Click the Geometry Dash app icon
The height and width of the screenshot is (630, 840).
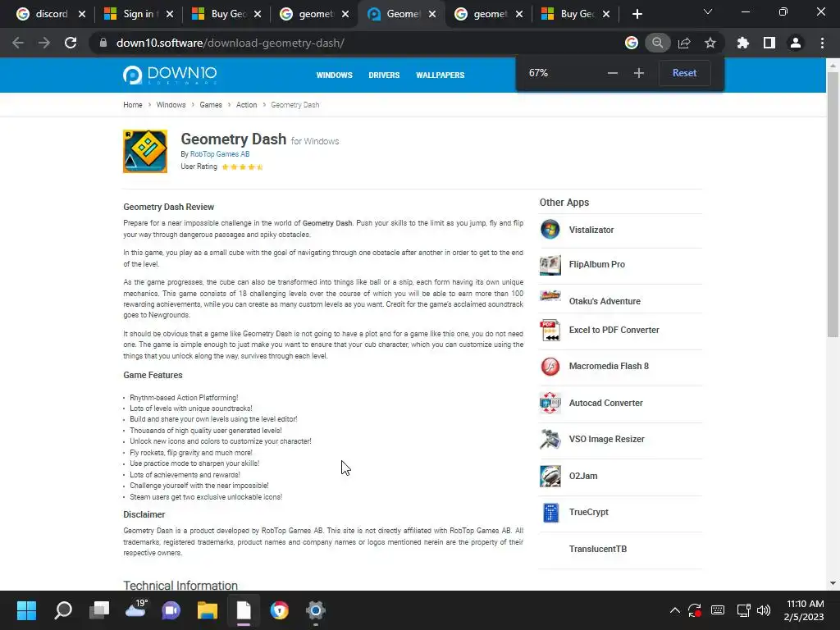(x=145, y=152)
